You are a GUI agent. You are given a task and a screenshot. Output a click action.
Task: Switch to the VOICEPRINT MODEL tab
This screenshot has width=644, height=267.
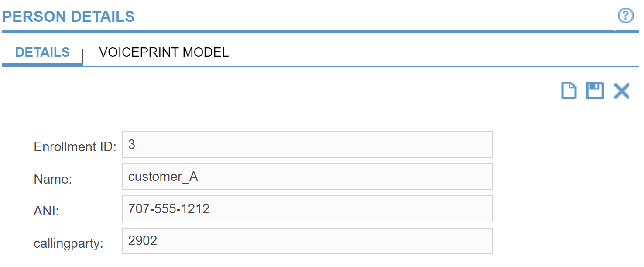coord(164,52)
